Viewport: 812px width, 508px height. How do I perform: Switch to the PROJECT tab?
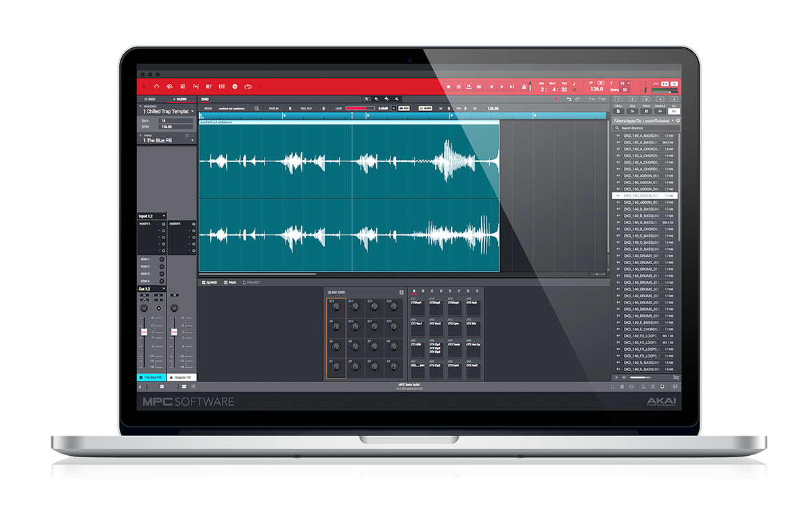coord(251,282)
